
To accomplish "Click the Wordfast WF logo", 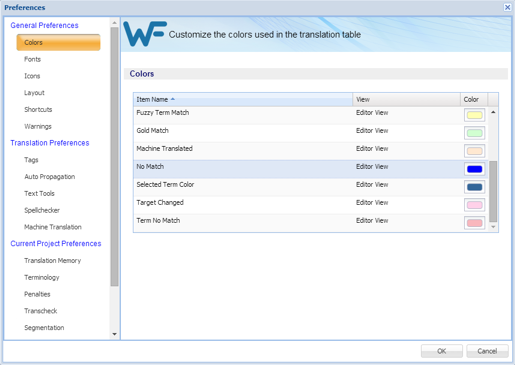I will pos(145,34).
